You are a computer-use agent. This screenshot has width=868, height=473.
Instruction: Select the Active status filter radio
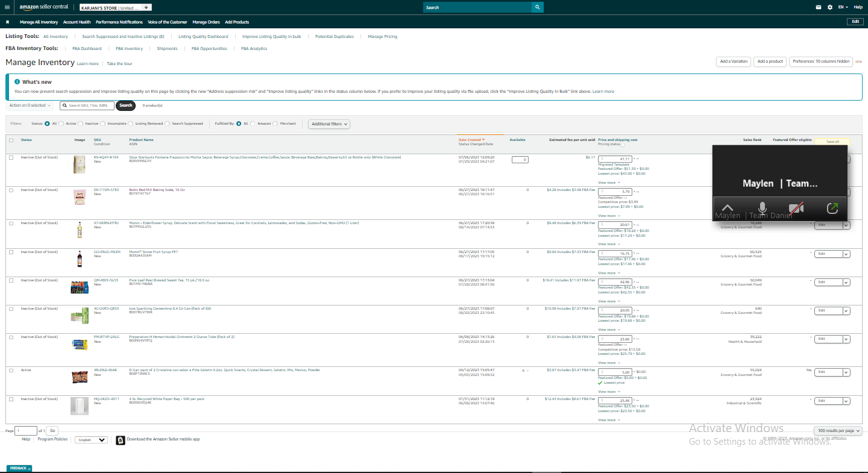(61, 124)
